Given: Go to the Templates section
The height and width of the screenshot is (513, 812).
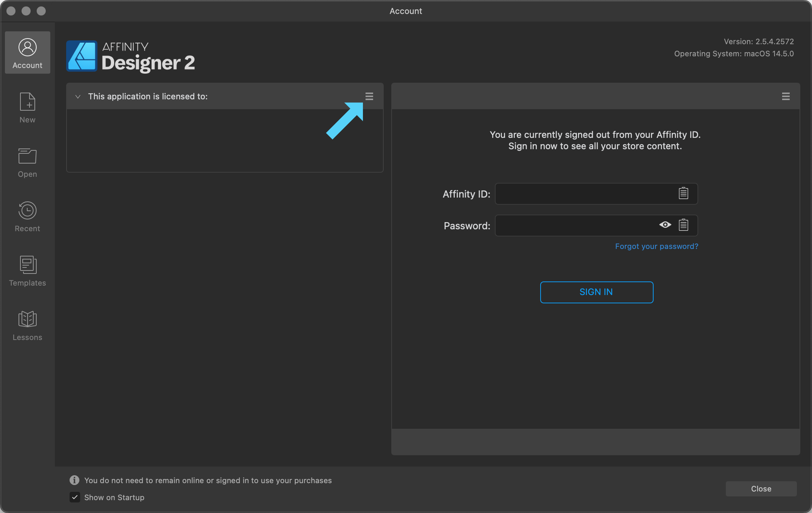Looking at the screenshot, I should click(28, 271).
